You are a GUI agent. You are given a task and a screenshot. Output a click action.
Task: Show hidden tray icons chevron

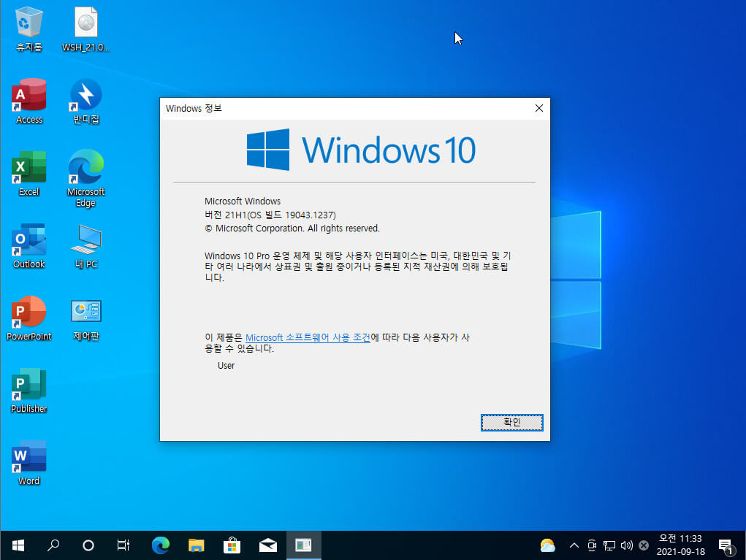tap(574, 545)
